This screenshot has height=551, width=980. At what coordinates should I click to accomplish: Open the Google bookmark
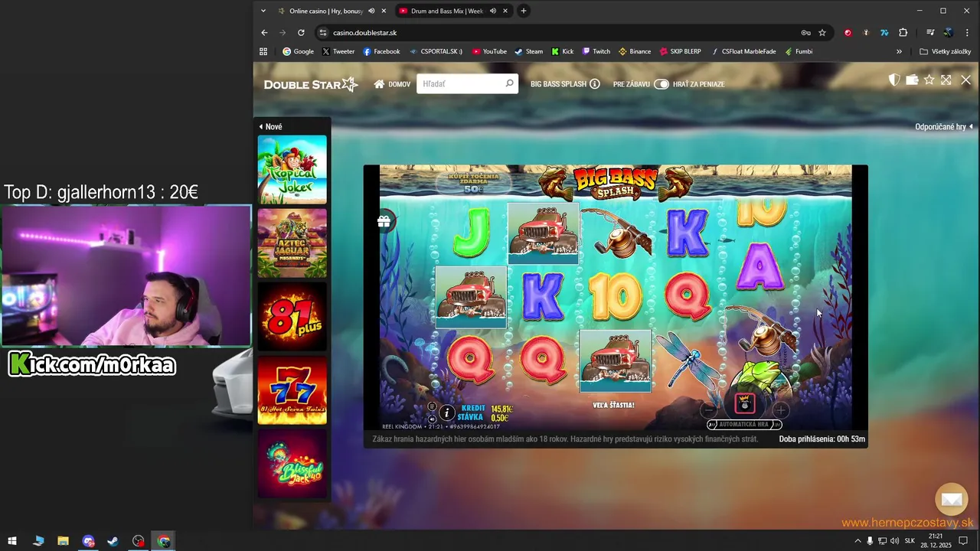[x=298, y=51]
